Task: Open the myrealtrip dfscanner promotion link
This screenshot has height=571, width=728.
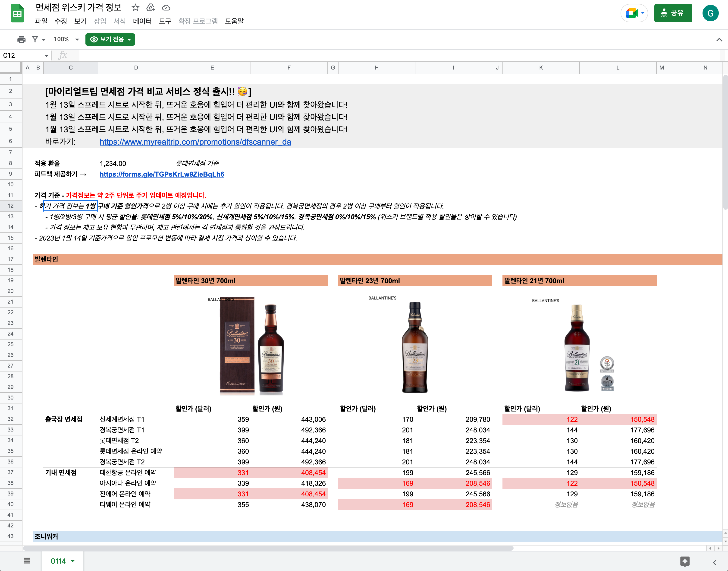Action: pos(195,142)
